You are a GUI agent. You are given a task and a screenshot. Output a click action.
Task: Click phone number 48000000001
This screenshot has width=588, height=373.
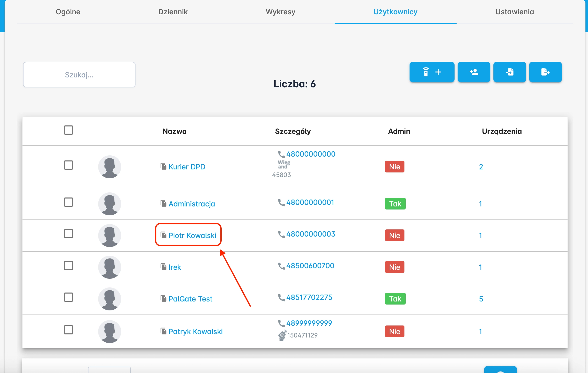[x=310, y=202]
